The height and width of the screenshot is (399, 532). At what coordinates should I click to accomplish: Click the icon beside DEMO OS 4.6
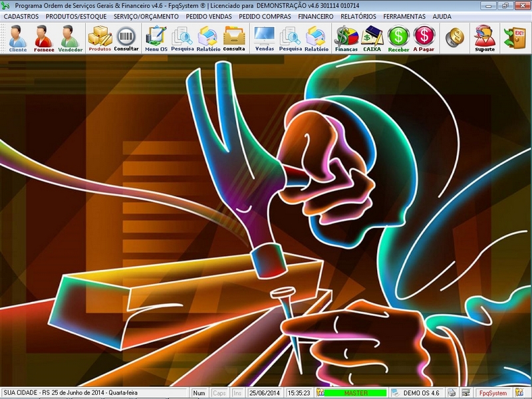(395, 393)
